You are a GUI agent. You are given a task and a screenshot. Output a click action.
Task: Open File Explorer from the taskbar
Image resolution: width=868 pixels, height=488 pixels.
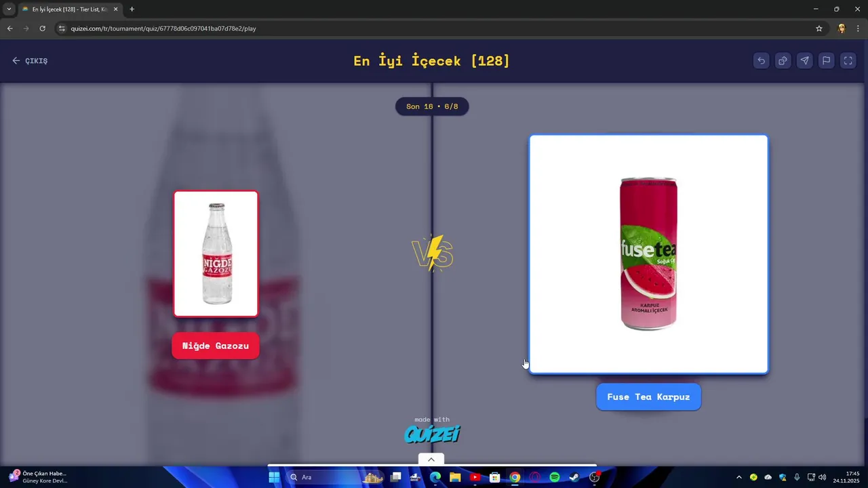coord(455,477)
